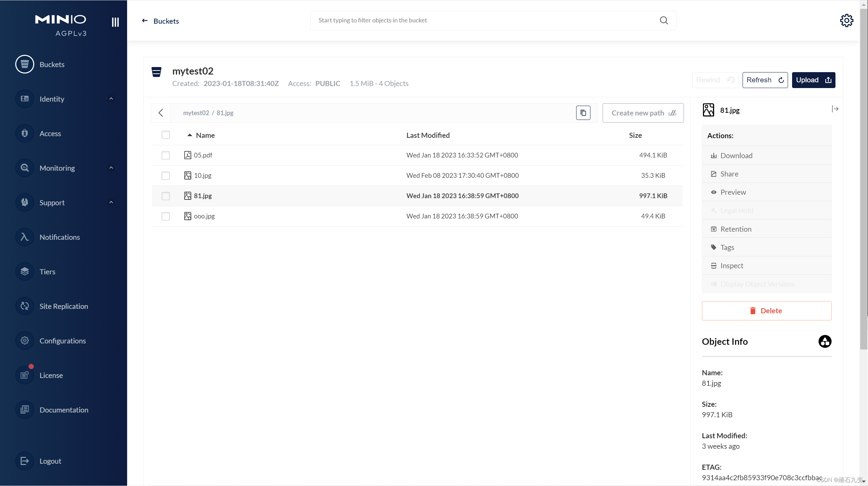
Task: Collapse the sidebar menu toggle icon
Action: click(115, 22)
